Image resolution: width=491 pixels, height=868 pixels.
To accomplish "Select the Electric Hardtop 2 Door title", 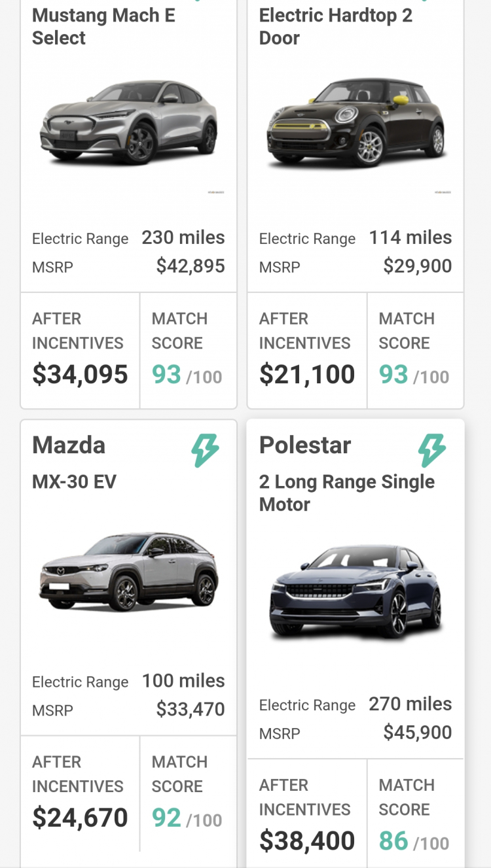I will click(x=336, y=27).
